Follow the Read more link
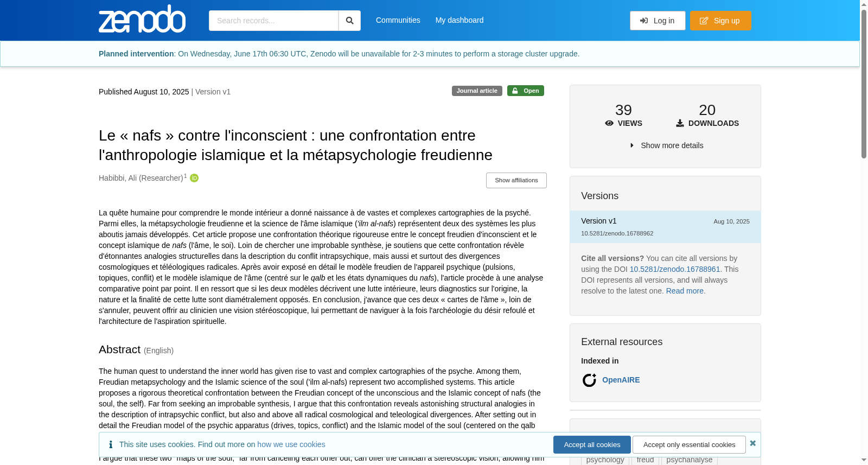Screen dimensions: 868x465 point(685,291)
